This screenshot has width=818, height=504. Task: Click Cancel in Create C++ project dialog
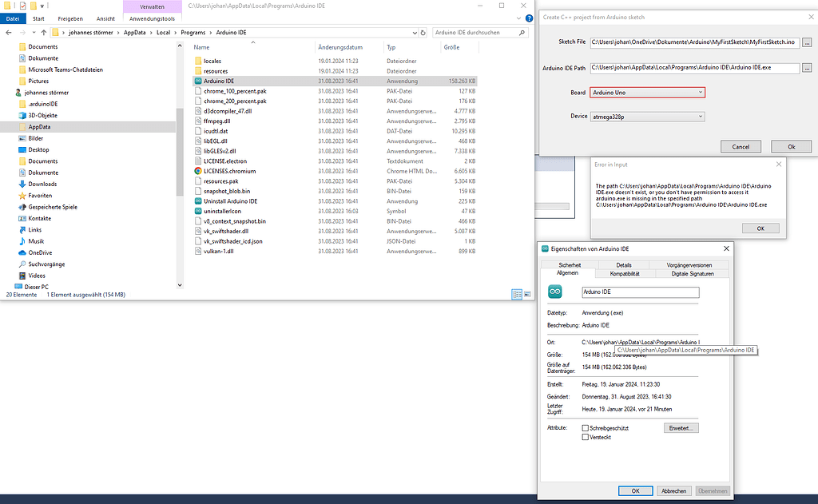pos(741,147)
